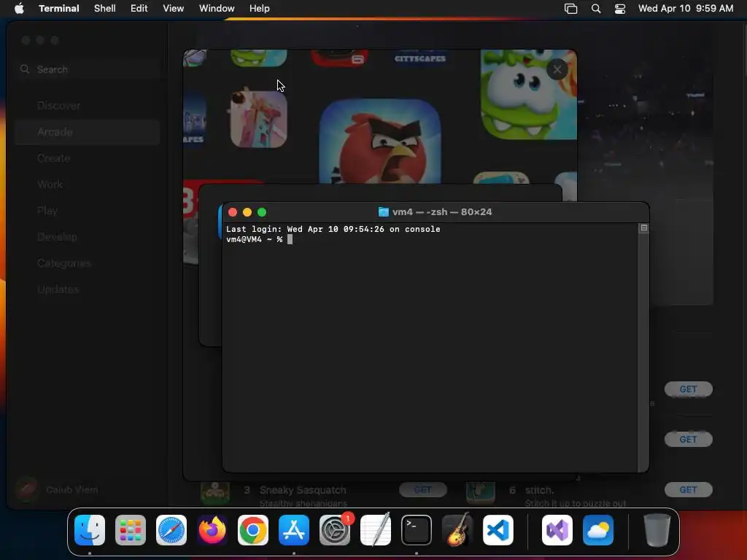Open the Edit menu
Viewport: 747px width, 560px height.
(139, 8)
